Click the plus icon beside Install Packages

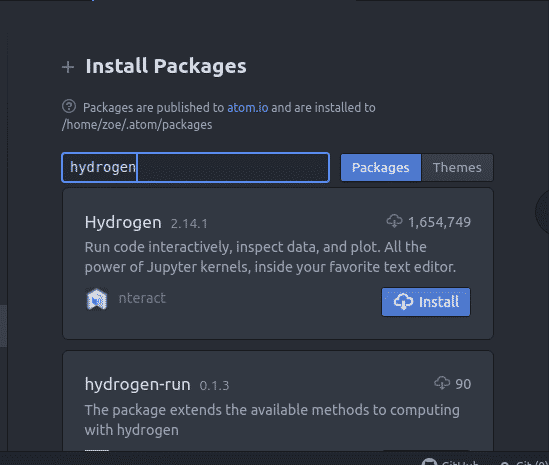tap(68, 67)
